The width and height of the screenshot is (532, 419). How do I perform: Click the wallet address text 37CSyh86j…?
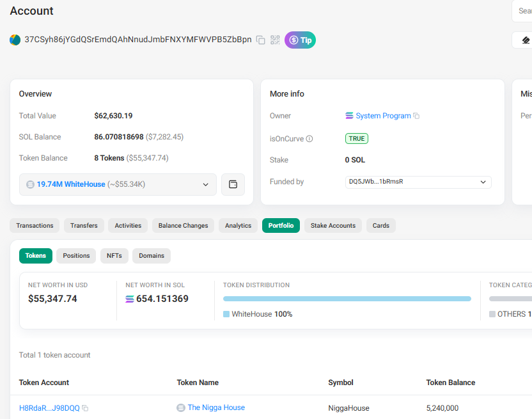[x=138, y=40]
